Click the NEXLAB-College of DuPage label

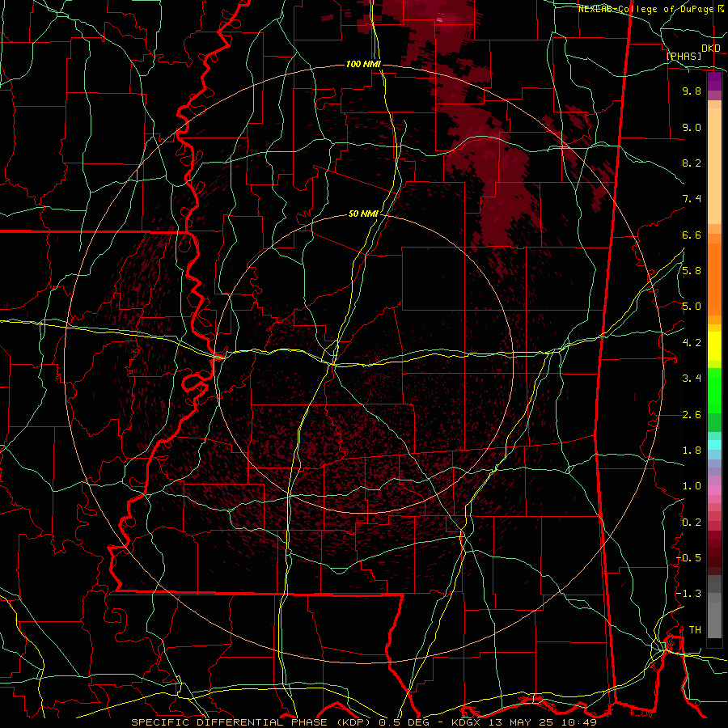point(645,9)
